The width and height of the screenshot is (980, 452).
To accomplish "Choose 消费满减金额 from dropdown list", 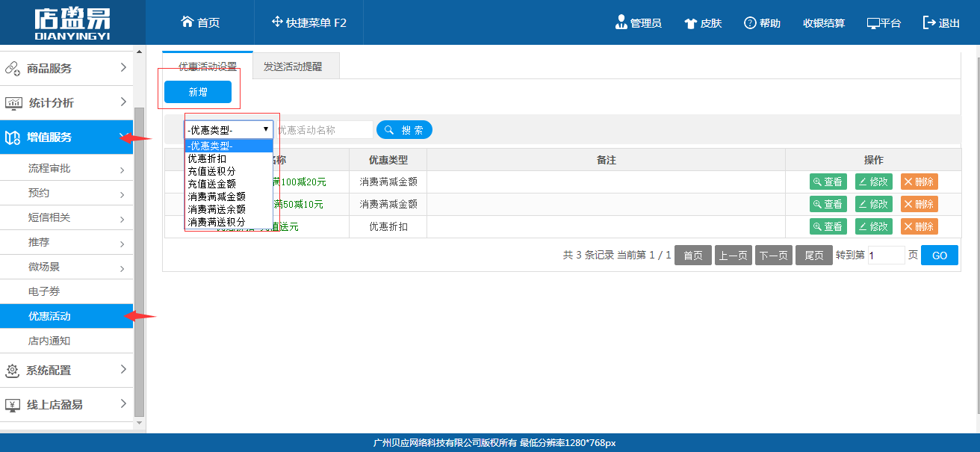I will pos(229,196).
